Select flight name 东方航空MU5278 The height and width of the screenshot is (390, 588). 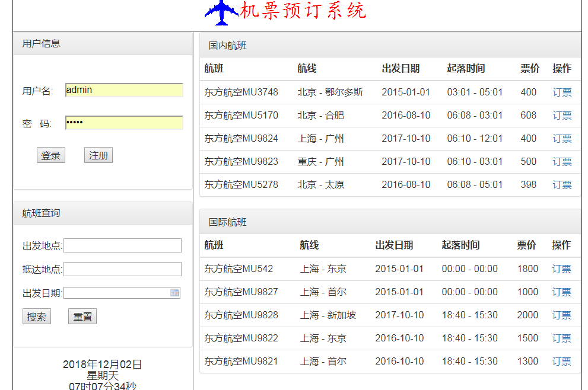coord(241,185)
